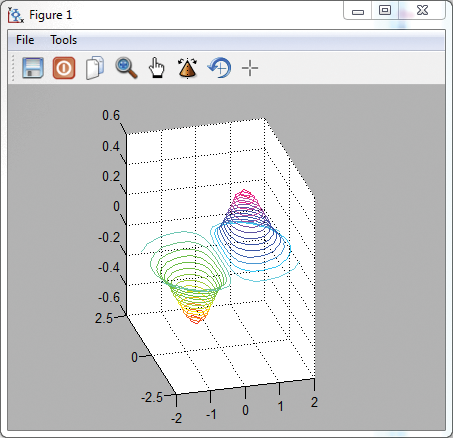Screen dimensions: 453x438
Task: Click the x-axis label 2
Action: click(x=314, y=402)
